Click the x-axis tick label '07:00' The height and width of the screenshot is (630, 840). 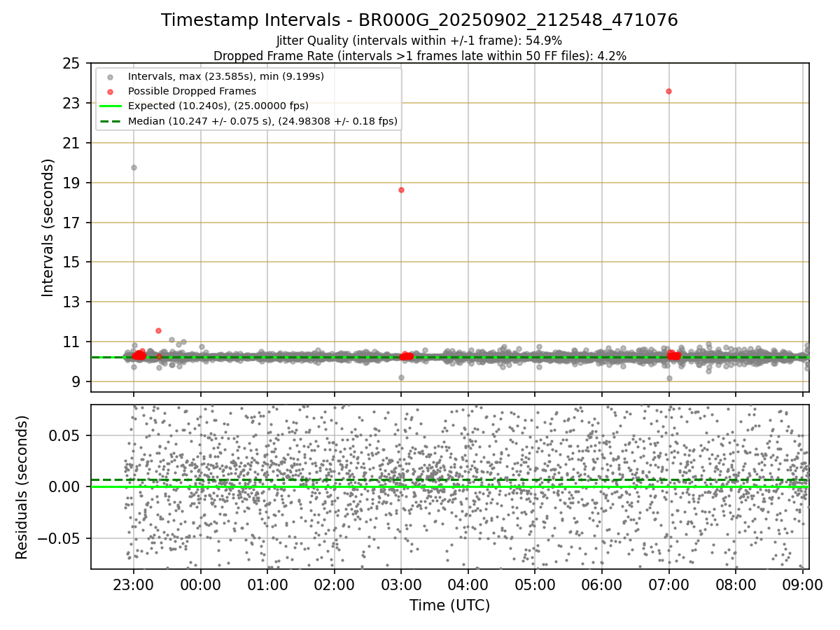[668, 584]
